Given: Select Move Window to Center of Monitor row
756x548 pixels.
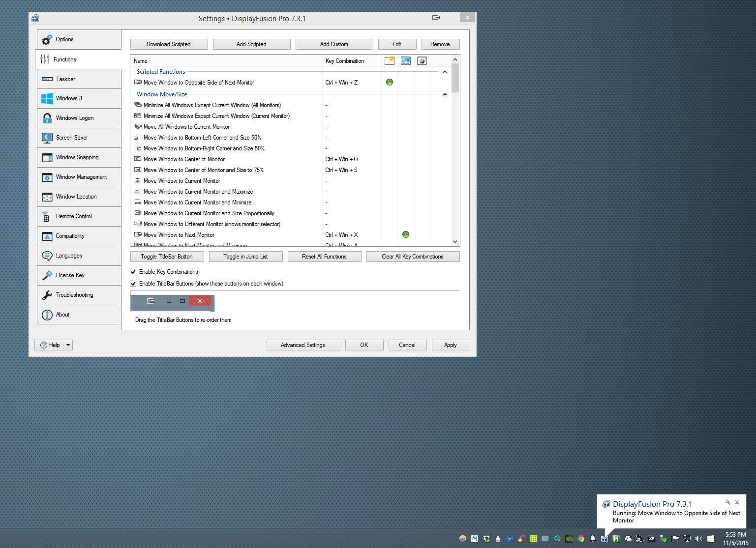Looking at the screenshot, I should click(184, 159).
